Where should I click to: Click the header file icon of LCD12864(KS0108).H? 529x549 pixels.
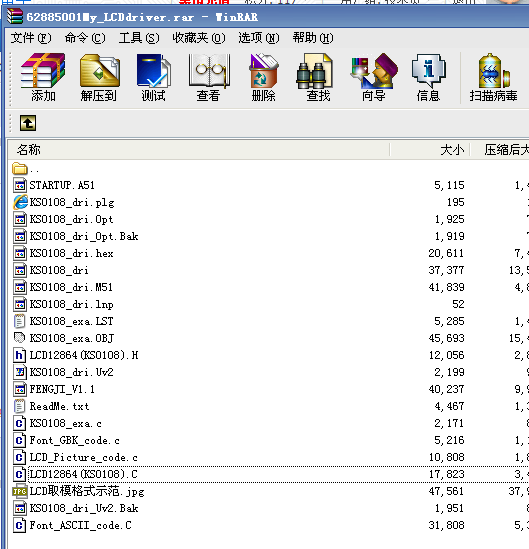click(x=19, y=355)
